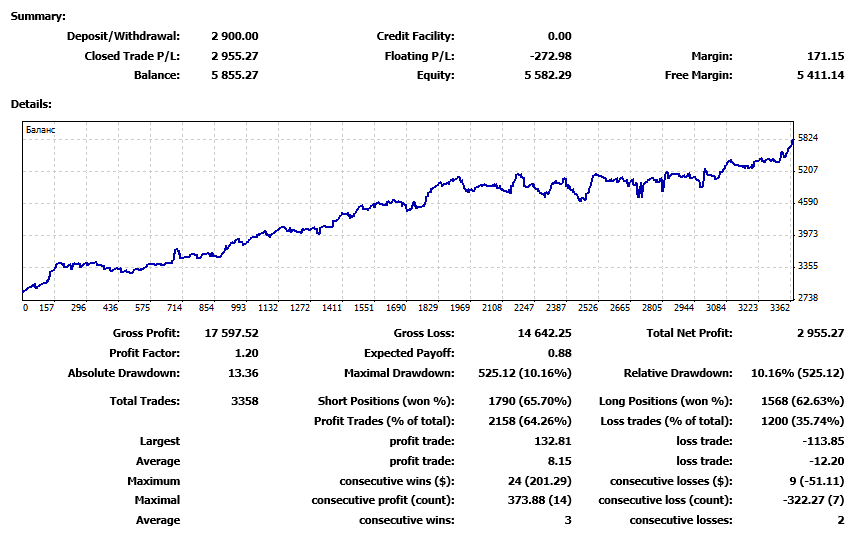Click the Total Trades value 3358
Screen dimensions: 865x535
[x=244, y=401]
